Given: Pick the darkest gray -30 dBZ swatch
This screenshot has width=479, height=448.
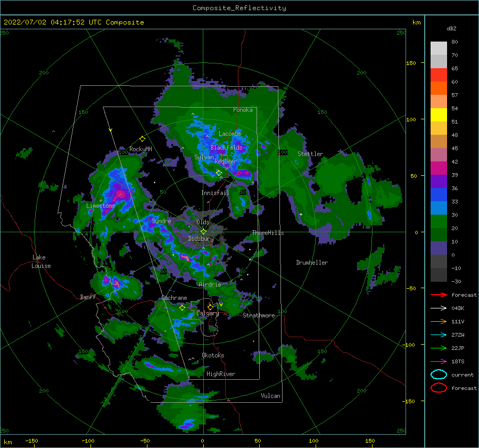Looking at the screenshot, I should click(x=439, y=275).
